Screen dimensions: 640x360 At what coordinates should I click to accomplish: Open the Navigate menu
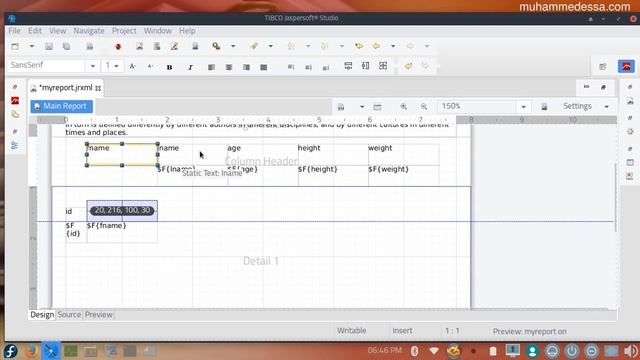(89, 31)
